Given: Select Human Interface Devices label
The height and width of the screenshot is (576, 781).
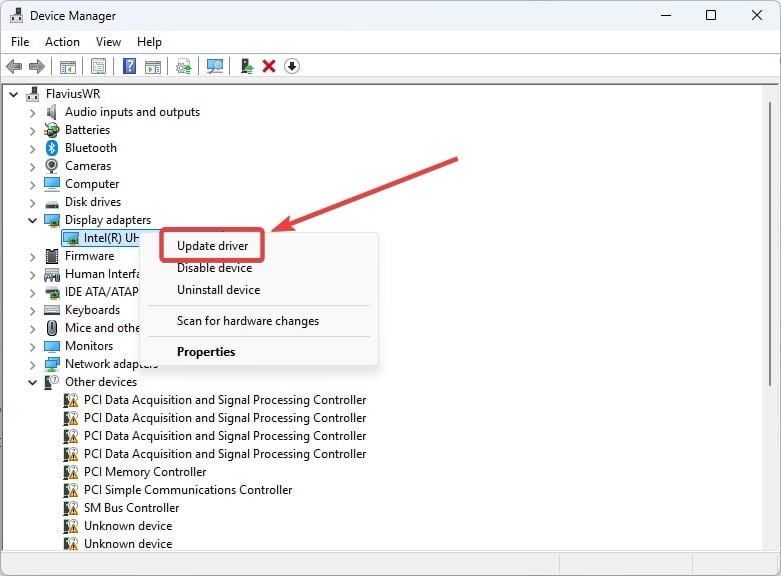Looking at the screenshot, I should coord(102,274).
